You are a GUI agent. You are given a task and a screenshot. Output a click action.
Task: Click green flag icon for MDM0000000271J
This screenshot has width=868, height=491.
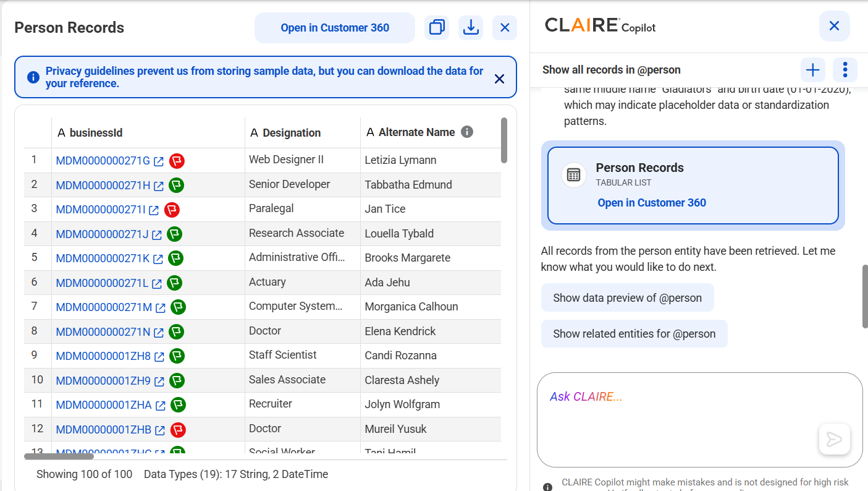pyautogui.click(x=175, y=234)
